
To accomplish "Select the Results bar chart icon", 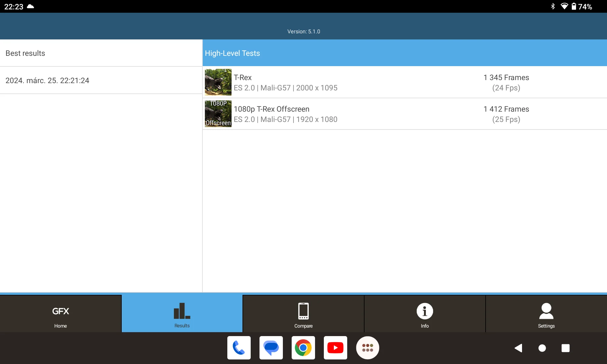I will click(182, 312).
